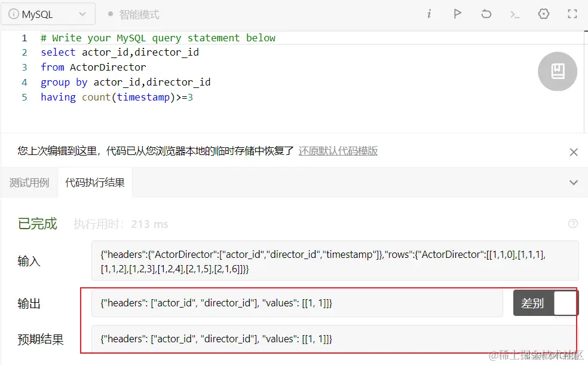The height and width of the screenshot is (365, 588).
Task: Click code line 2 'select actor_id,director_id'
Action: point(120,52)
